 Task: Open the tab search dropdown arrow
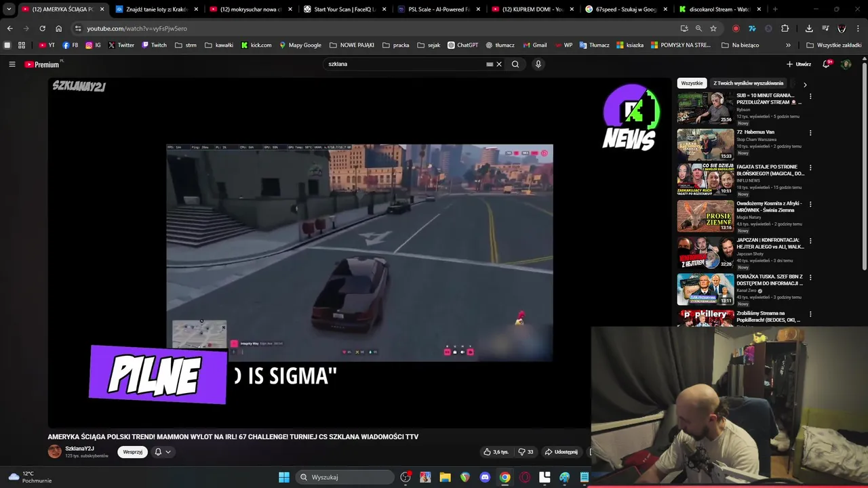click(x=9, y=9)
